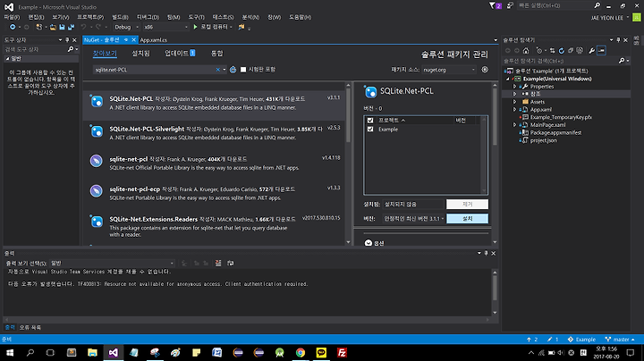Screen dimensions: 644x361
Task: Click the master branch in status bar
Action: coord(620,340)
